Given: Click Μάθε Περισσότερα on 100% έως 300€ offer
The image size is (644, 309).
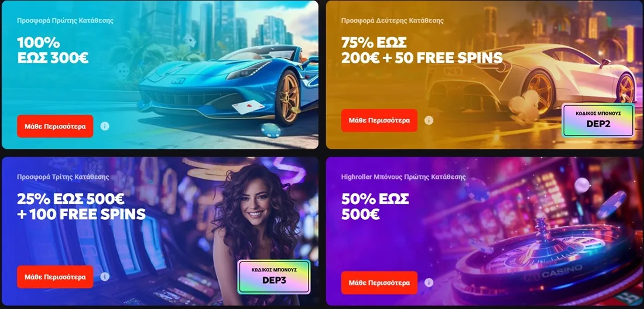Looking at the screenshot, I should click(55, 126).
